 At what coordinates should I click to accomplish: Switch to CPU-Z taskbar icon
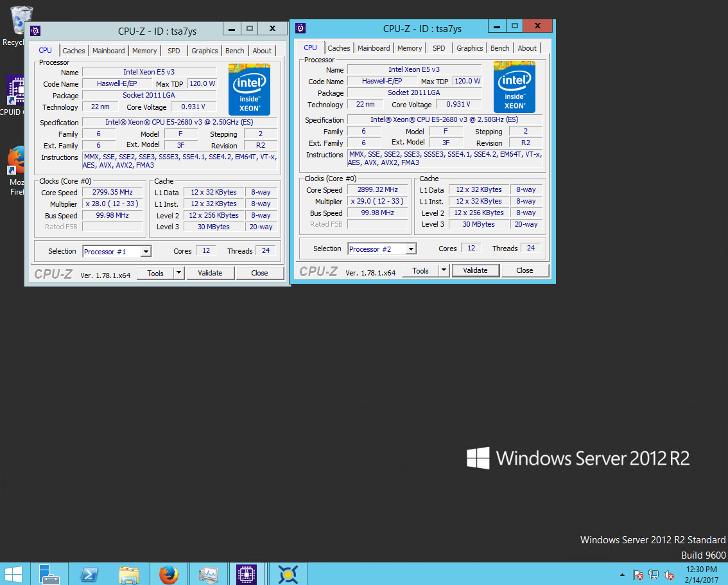click(247, 574)
